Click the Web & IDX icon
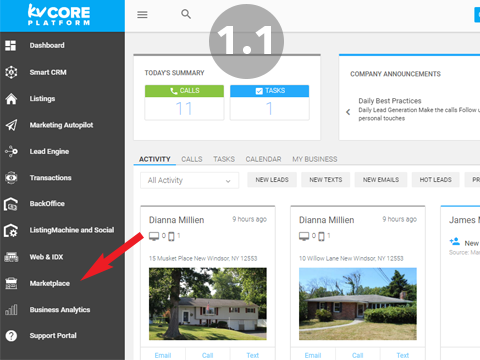Viewport: 480px width, 360px height. (11, 257)
